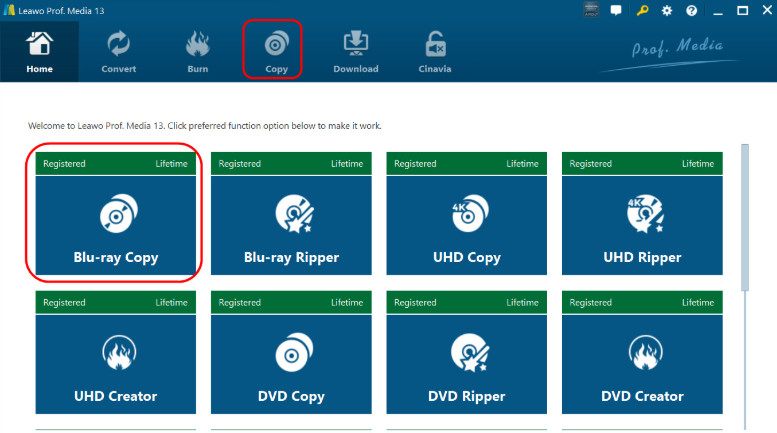Select the DVD Creator module
Screen dimensions: 777x433
click(642, 352)
